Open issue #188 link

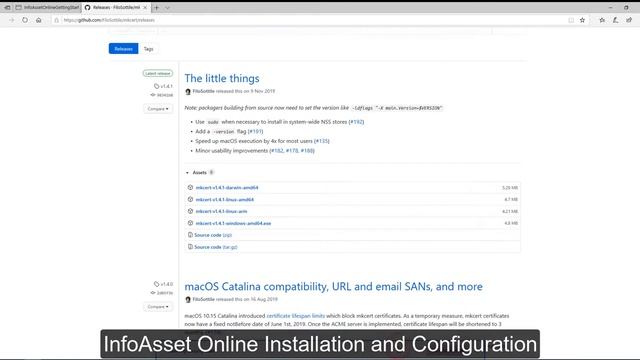[x=307, y=151]
